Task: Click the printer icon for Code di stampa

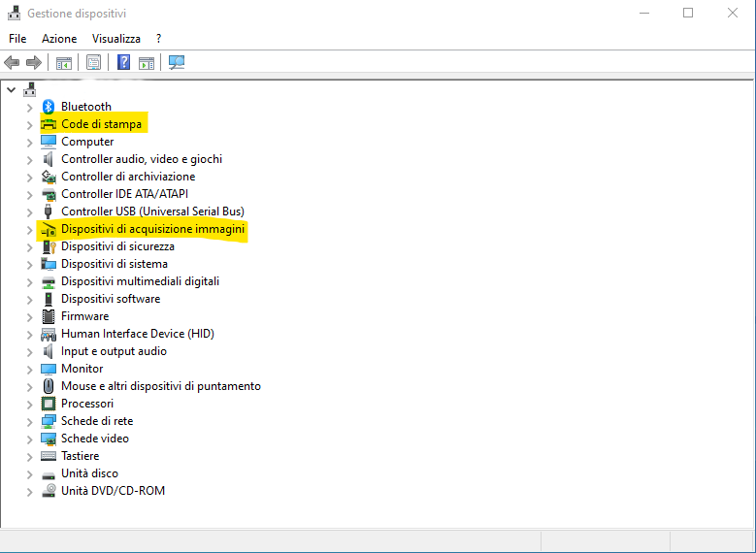Action: point(49,124)
